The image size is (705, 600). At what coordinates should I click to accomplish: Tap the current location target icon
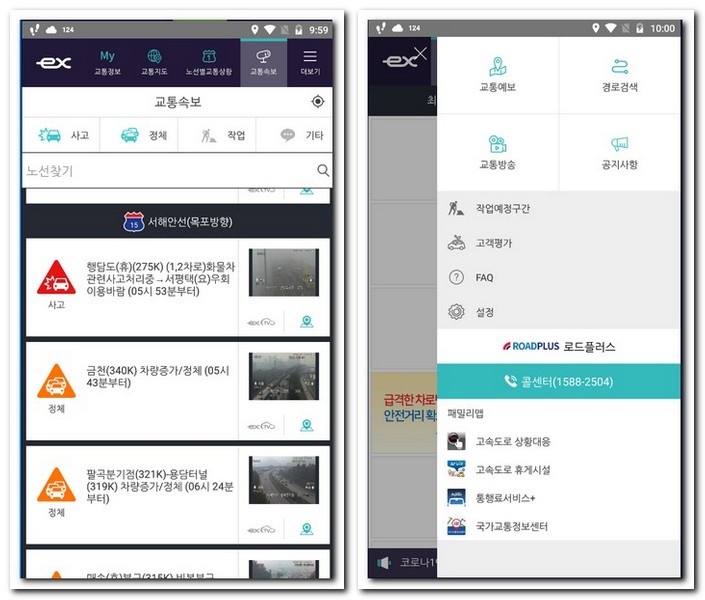click(318, 102)
